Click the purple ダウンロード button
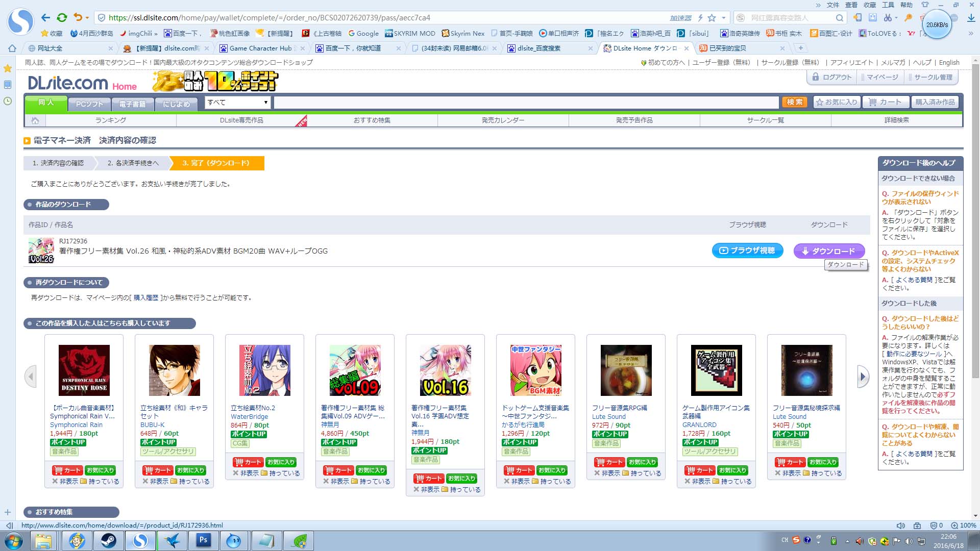980x551 pixels. coord(829,251)
